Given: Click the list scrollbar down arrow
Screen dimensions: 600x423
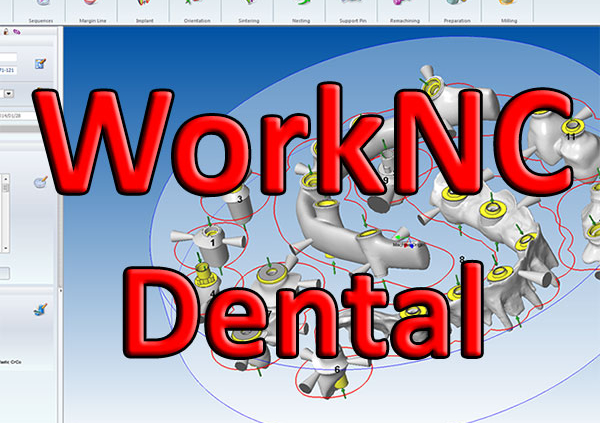Looking at the screenshot, I should click(6, 248).
